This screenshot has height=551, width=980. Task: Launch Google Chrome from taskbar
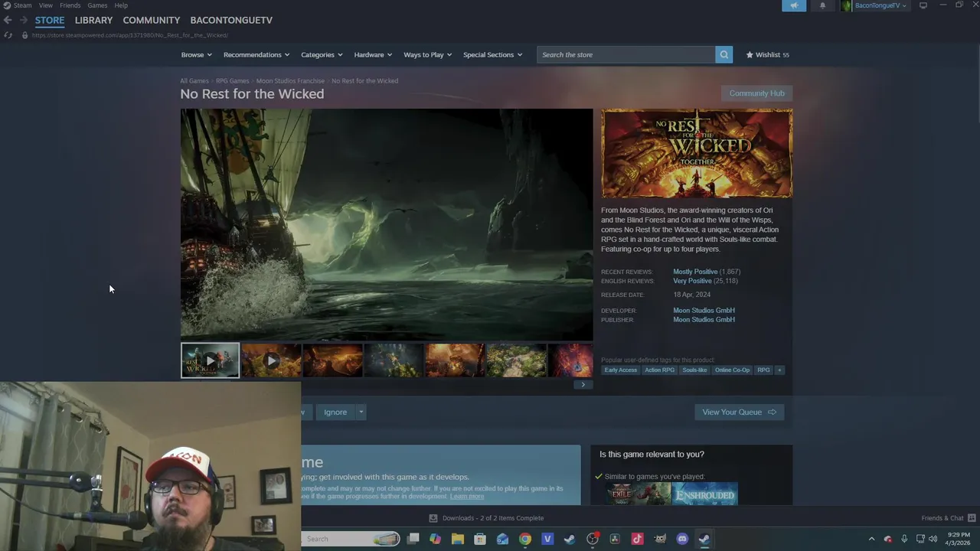pyautogui.click(x=524, y=539)
